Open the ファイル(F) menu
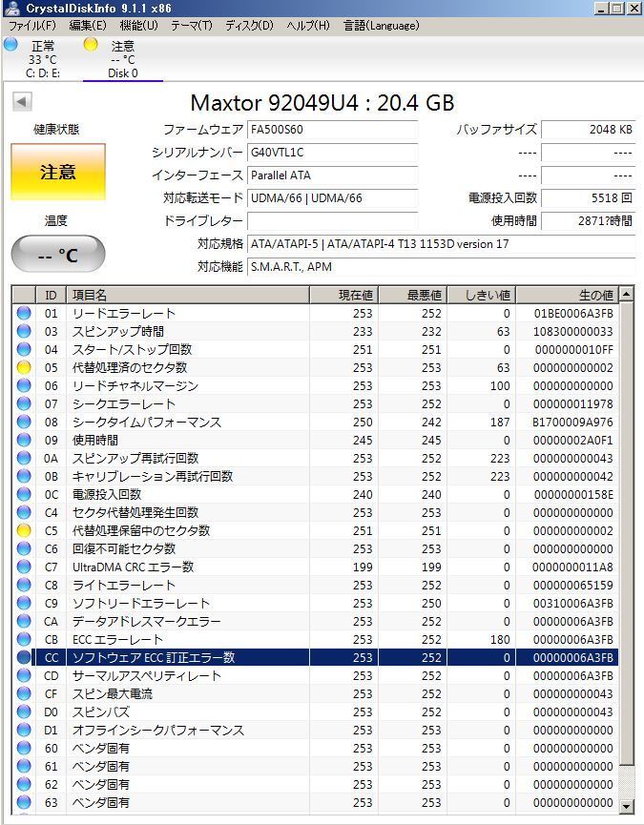Screen dimensions: 644x825 [x=32, y=25]
